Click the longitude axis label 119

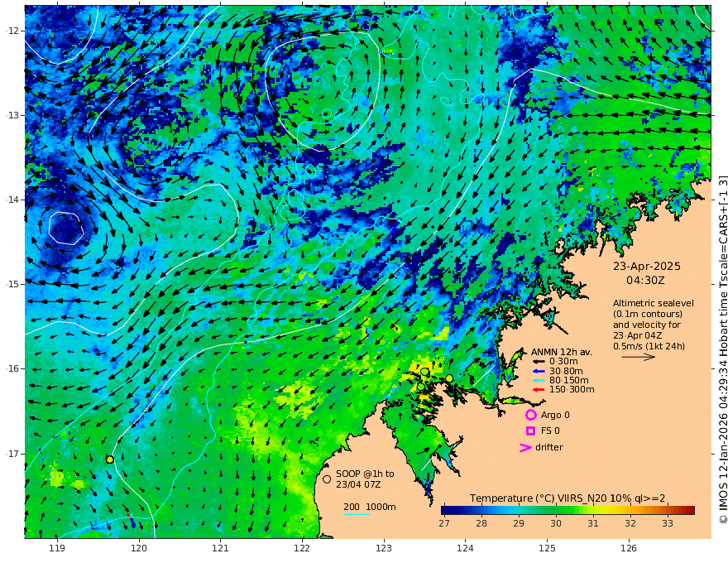(57, 548)
